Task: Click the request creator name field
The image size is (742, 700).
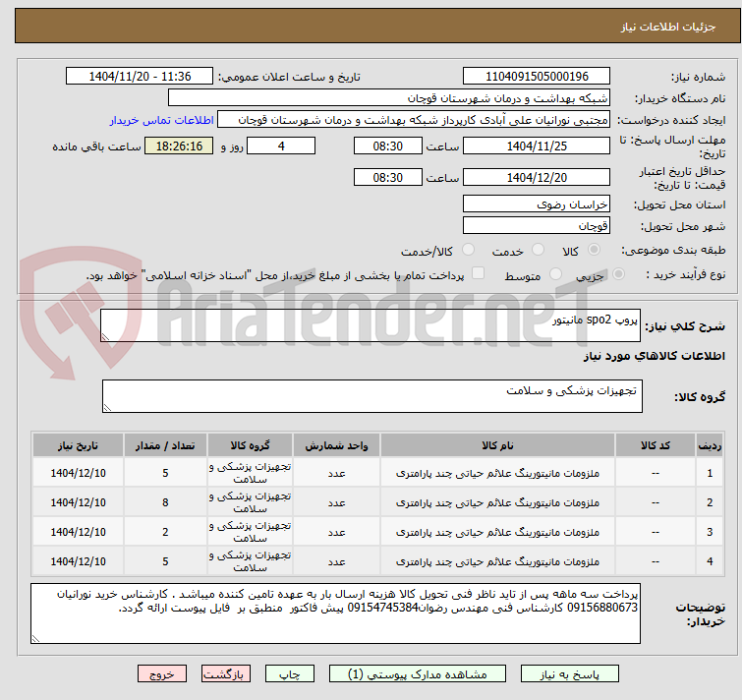Action: pos(414,120)
